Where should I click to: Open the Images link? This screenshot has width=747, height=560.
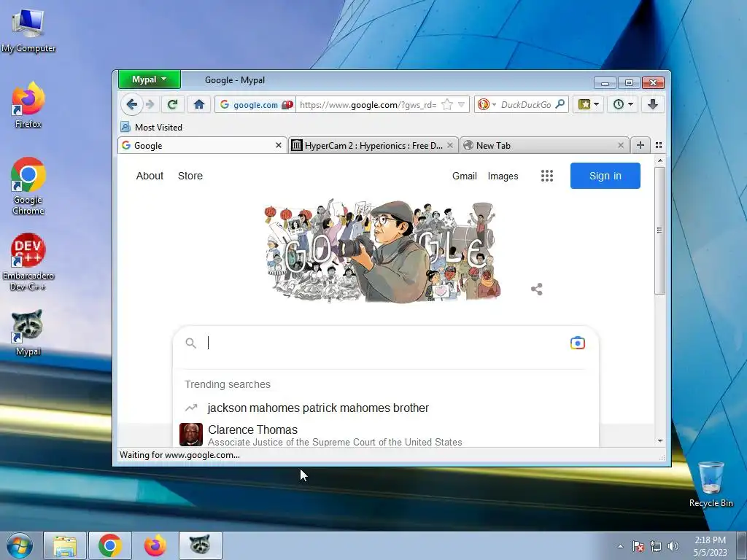(503, 176)
